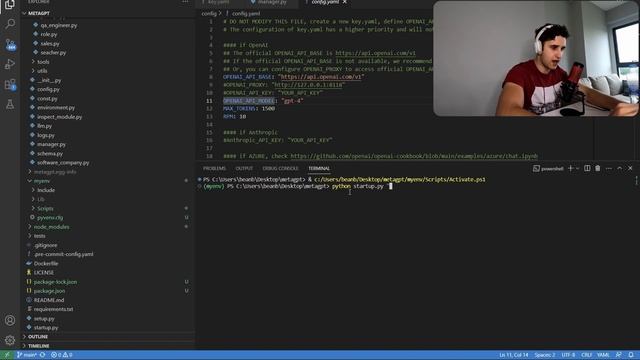Open the Extensions view

click(10, 84)
